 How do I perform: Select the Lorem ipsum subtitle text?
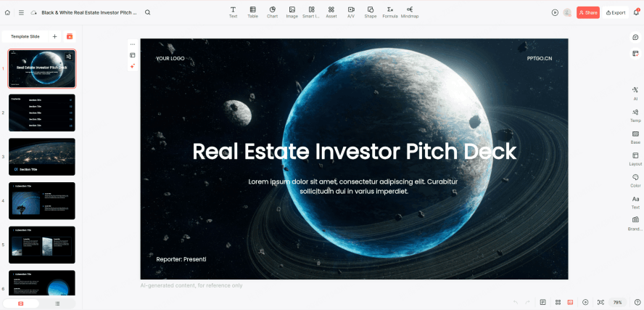click(x=353, y=187)
